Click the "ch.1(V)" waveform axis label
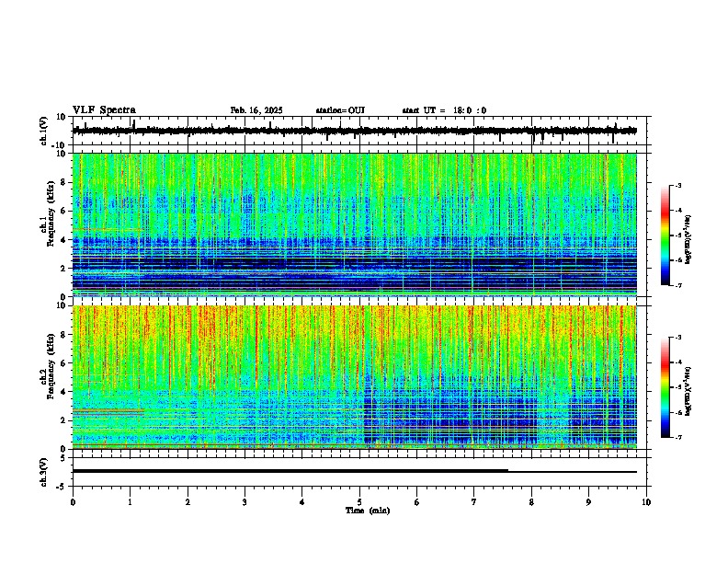The width and height of the screenshot is (728, 563). click(44, 131)
